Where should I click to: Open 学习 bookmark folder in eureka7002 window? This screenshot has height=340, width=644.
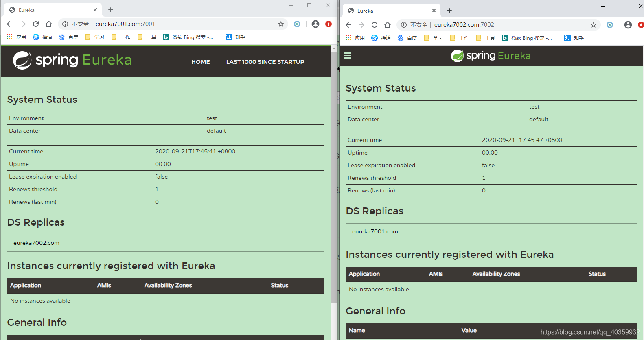[433, 38]
